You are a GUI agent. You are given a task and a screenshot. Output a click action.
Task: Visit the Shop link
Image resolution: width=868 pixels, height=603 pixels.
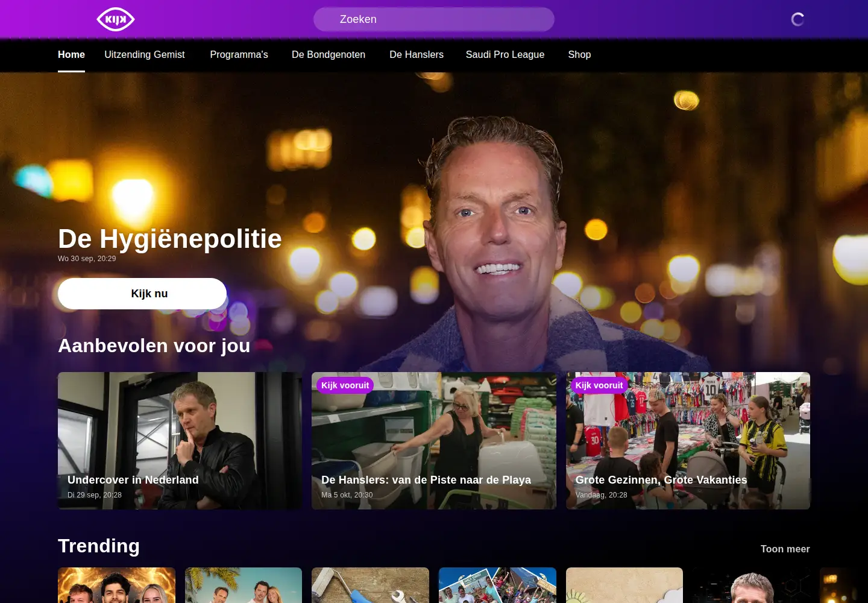579,55
